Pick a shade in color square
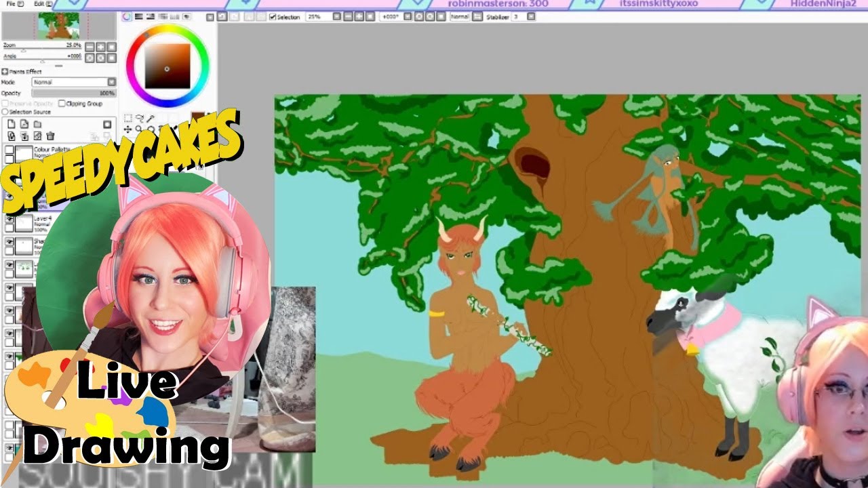Viewport: 868px width, 488px height. point(167,66)
